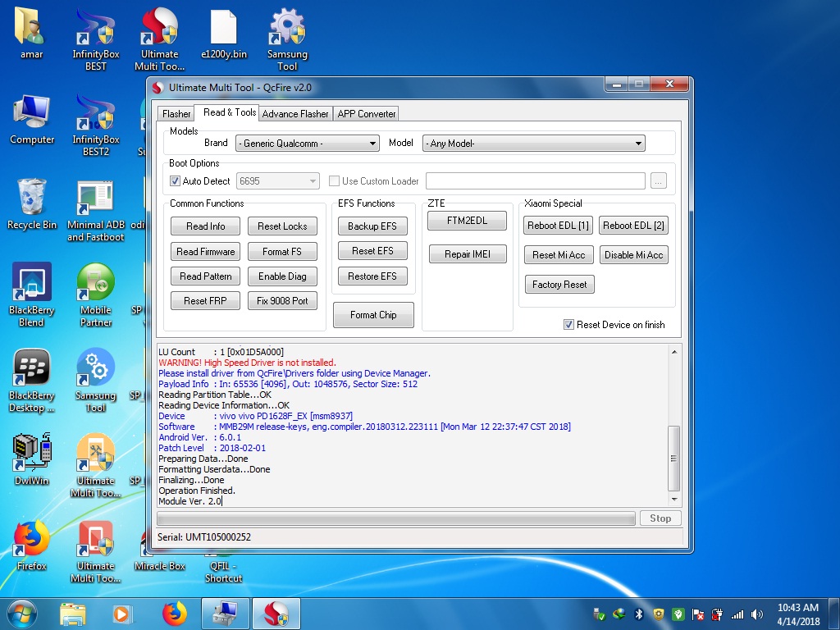
Task: Open the Computer desktop icon
Action: point(32,120)
